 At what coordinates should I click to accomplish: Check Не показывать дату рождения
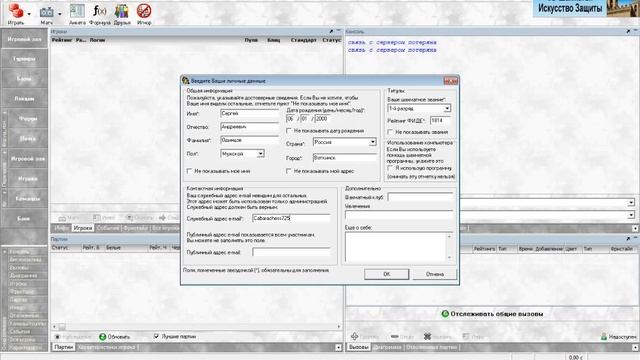click(x=289, y=131)
